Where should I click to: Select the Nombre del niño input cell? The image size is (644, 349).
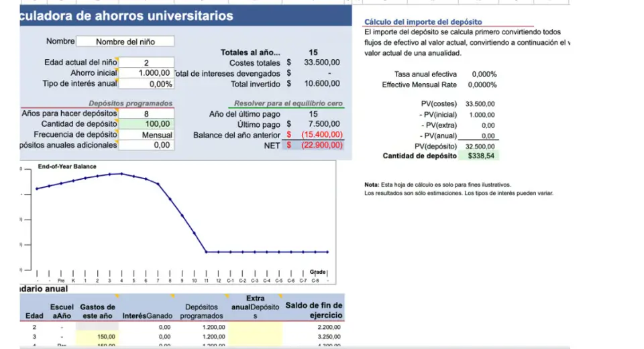125,42
